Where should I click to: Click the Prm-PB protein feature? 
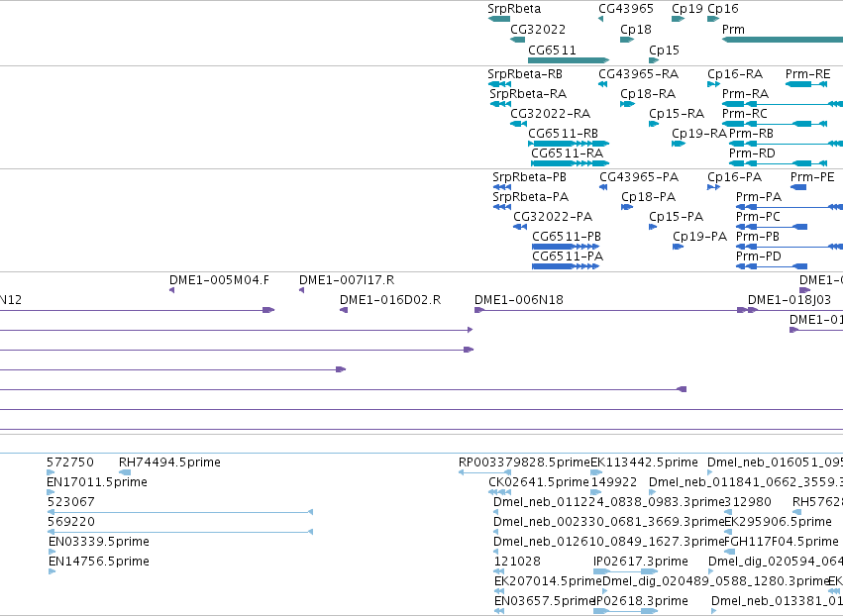(790, 247)
